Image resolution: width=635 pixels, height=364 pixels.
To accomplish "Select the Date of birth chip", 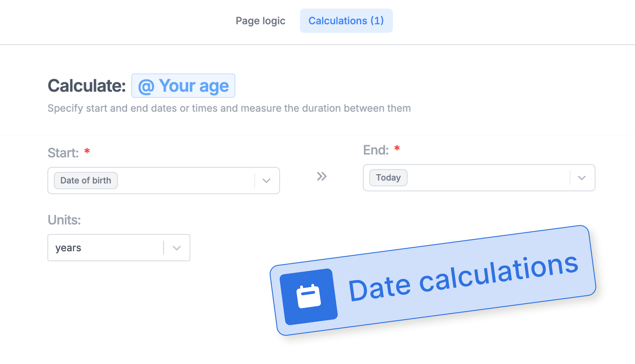I will tap(86, 181).
